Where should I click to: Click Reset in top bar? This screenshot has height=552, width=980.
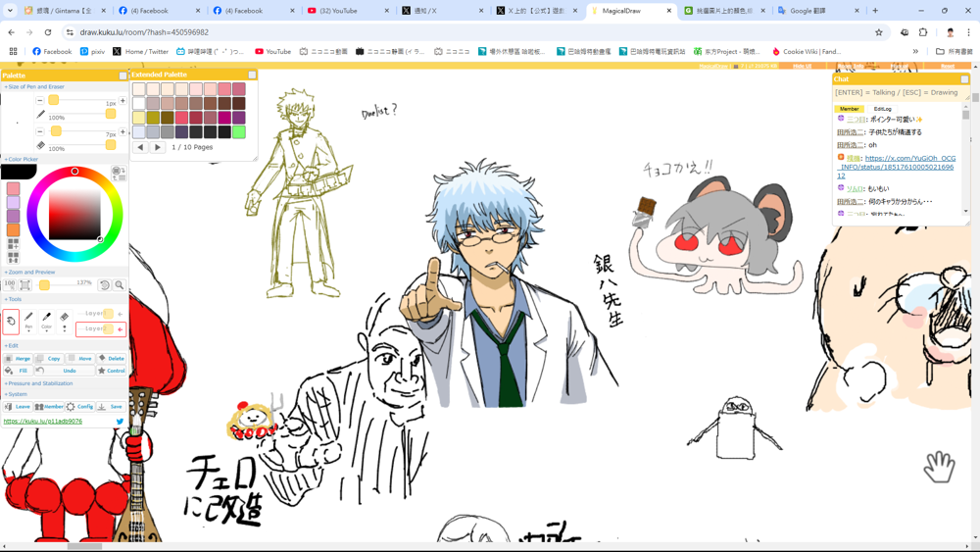pos(948,66)
